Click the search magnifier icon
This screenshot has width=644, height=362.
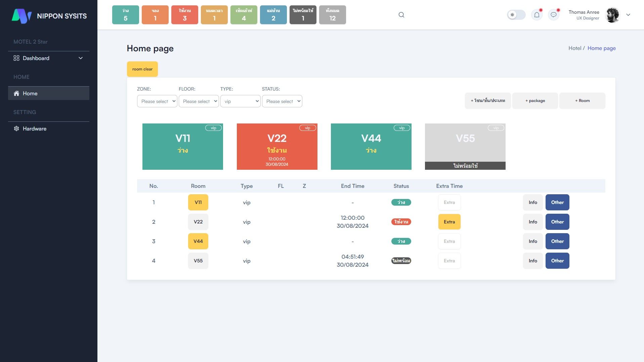401,15
